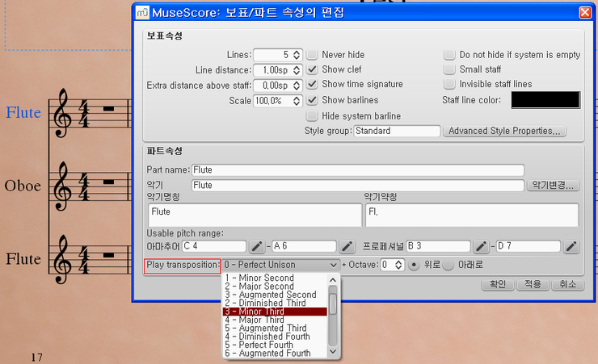Click the 악기 instrument field
This screenshot has width=598, height=364.
[358, 186]
